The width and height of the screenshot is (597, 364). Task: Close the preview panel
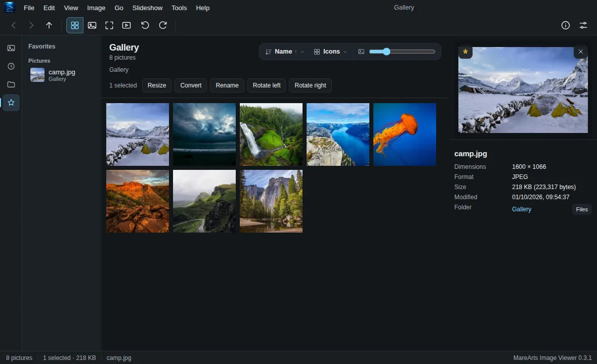[x=581, y=52]
